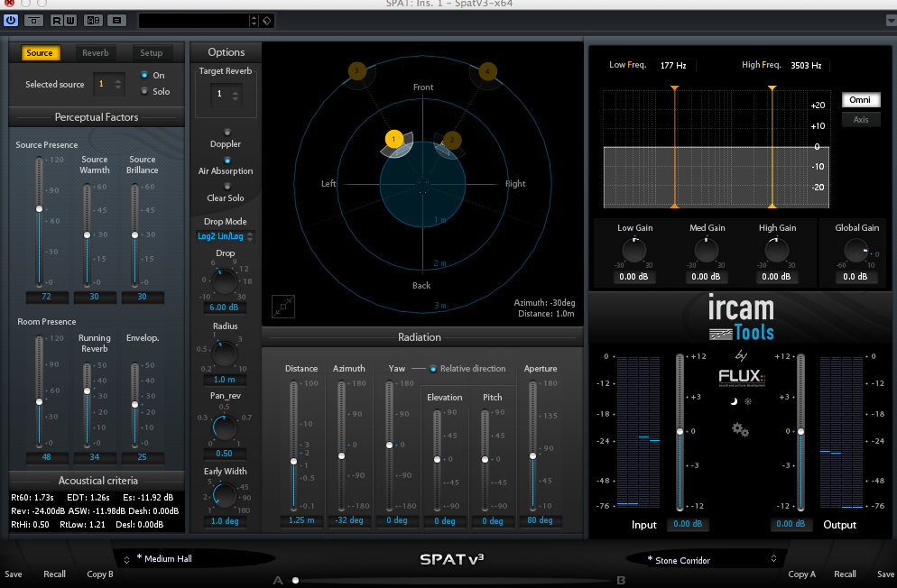This screenshot has height=588, width=897.
Task: Enable Relative direction toggle
Action: (x=433, y=369)
